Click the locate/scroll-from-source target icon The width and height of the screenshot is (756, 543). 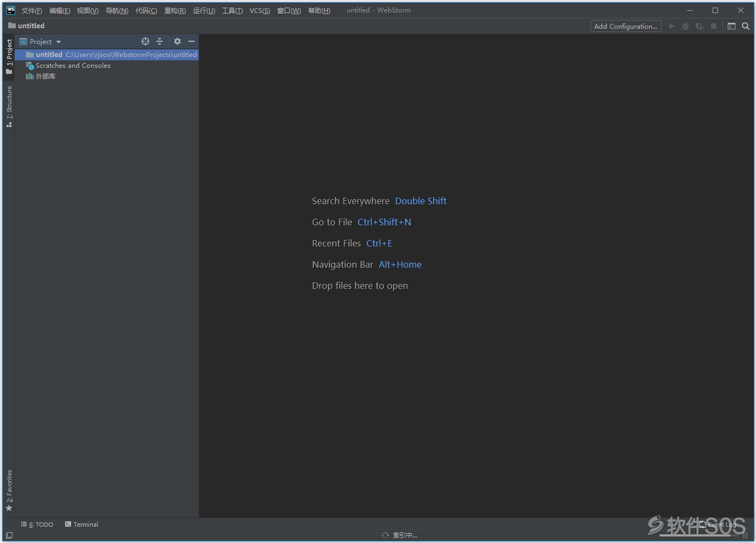click(145, 41)
